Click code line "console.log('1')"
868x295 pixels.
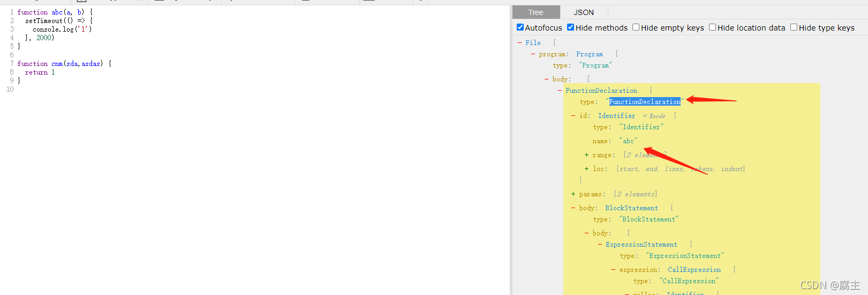coord(62,29)
